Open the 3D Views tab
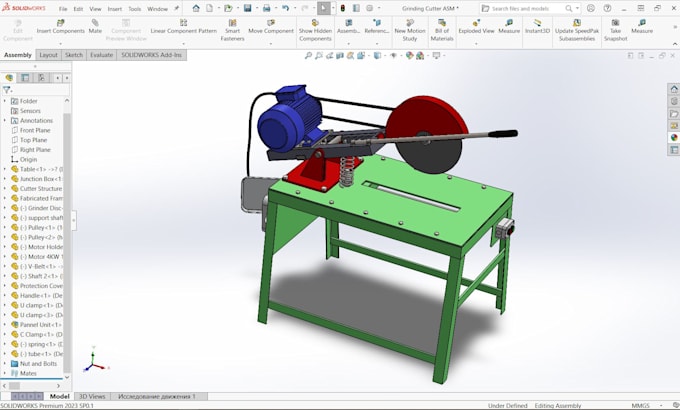Screen dimensions: 680x410 [x=92, y=396]
